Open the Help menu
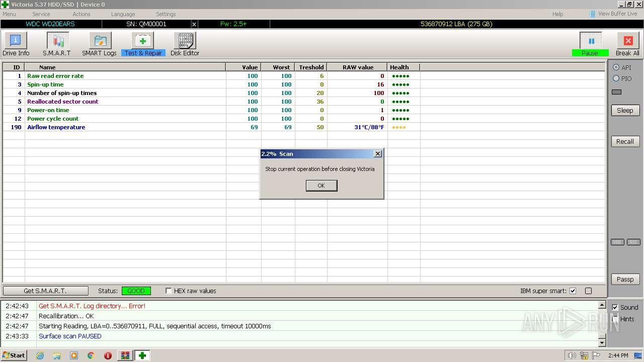Viewport: 644px width, 362px height. click(x=557, y=14)
